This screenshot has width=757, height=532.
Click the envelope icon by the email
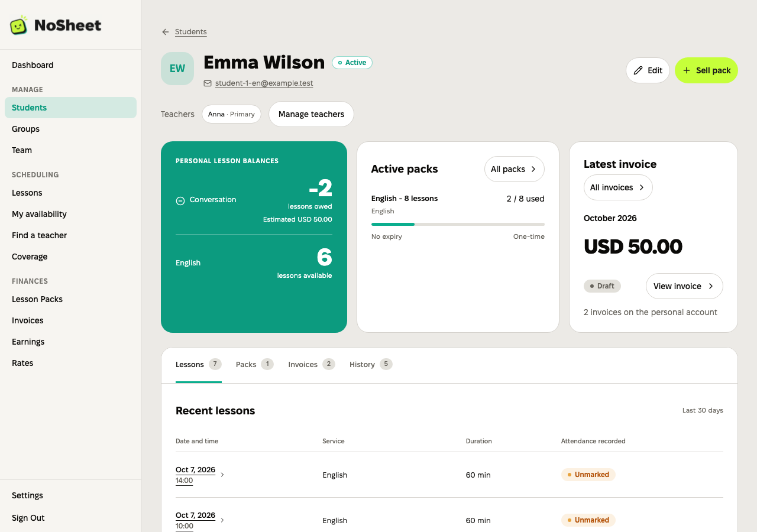point(208,83)
